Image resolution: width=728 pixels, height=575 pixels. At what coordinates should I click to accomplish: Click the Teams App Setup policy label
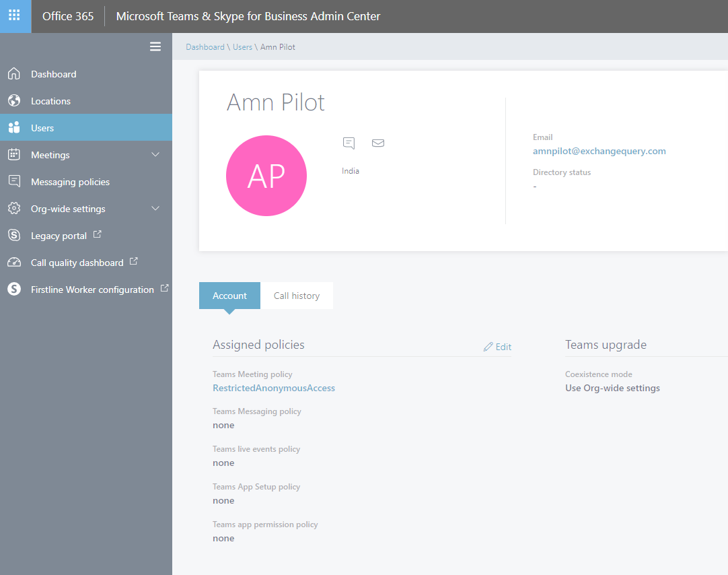pos(256,487)
